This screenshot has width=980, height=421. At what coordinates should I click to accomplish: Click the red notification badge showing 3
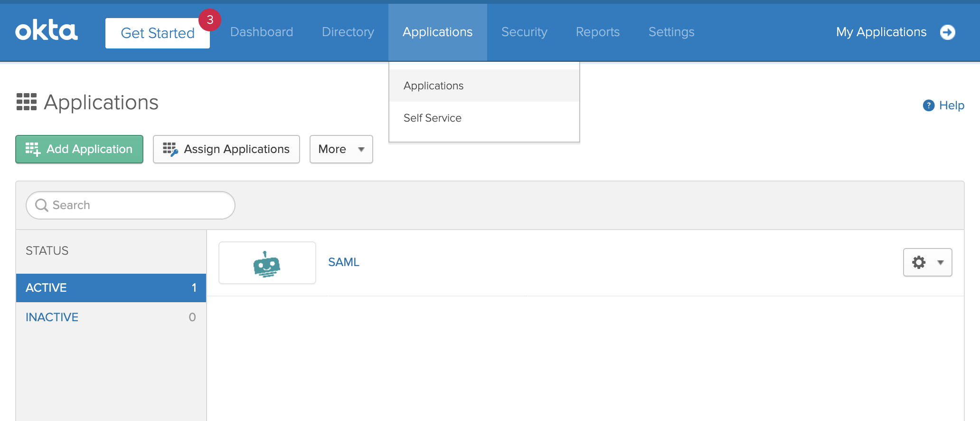point(209,20)
